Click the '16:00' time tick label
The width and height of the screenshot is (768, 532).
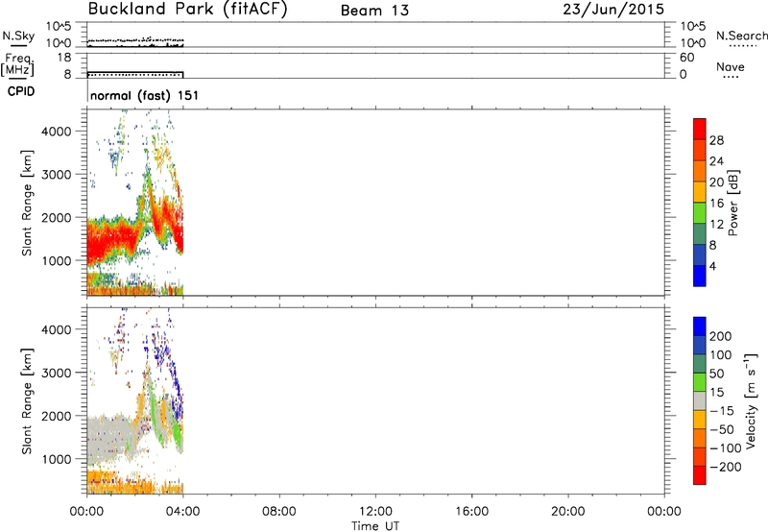(471, 512)
